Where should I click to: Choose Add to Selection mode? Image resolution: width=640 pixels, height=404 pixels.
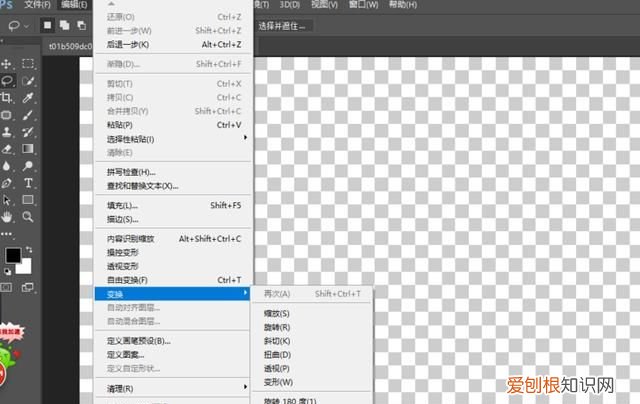[x=64, y=25]
